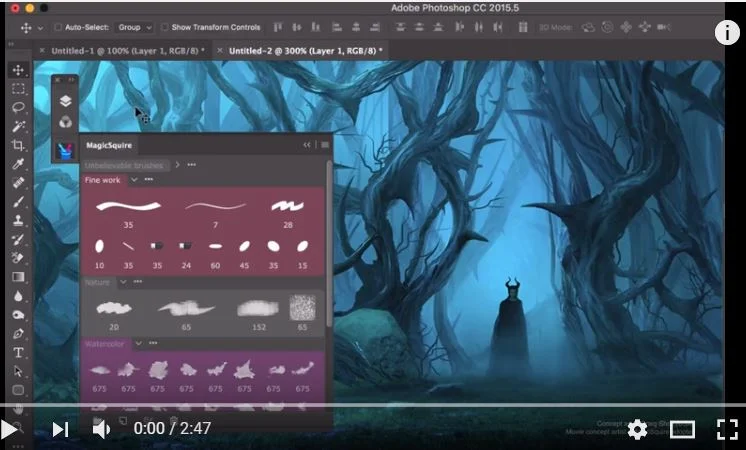This screenshot has height=450, width=746.
Task: Open the Layers panel icon
Action: (x=65, y=101)
